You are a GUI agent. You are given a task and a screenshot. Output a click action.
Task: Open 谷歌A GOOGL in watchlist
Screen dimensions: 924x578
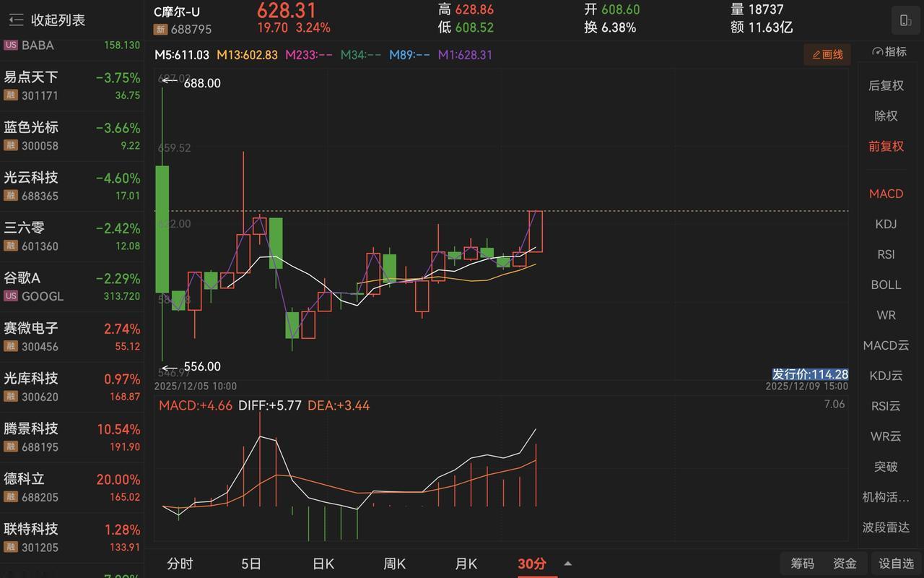(x=72, y=287)
